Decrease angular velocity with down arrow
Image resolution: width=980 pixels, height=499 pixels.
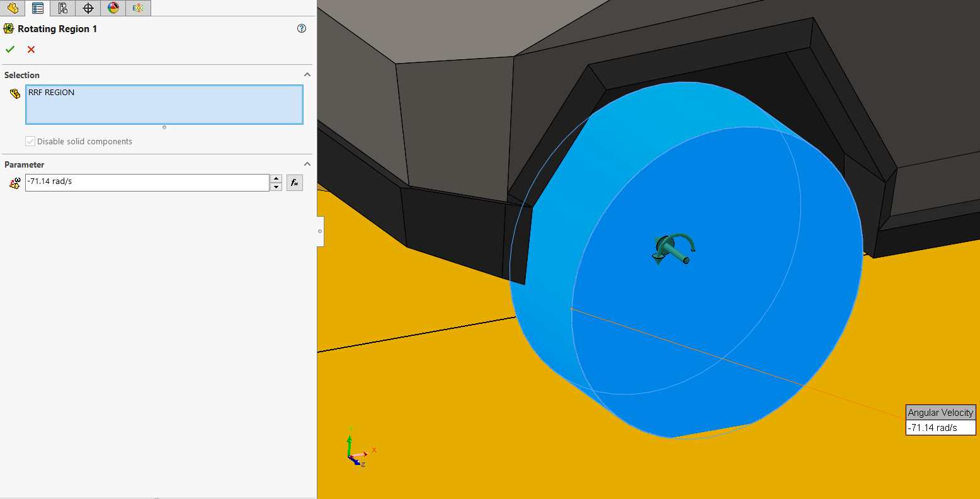click(x=276, y=187)
